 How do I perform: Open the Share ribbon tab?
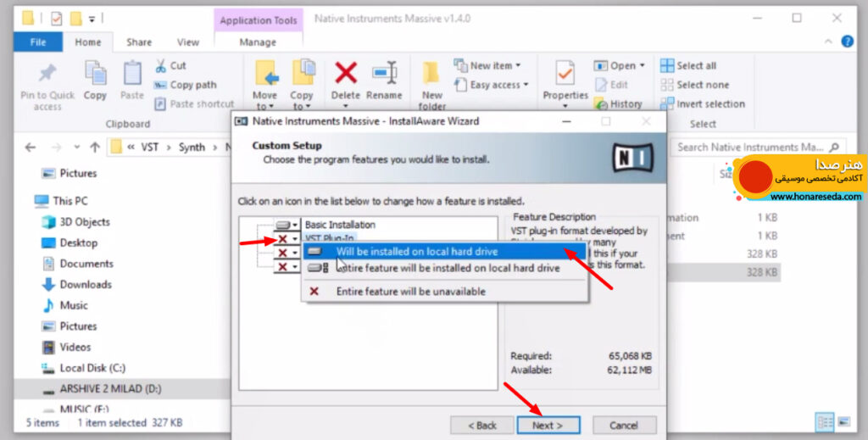139,42
